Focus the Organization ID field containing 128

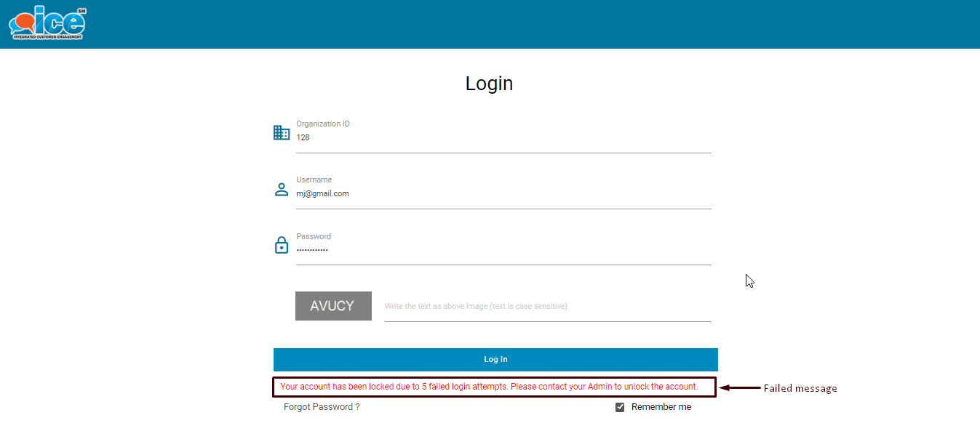tap(502, 137)
